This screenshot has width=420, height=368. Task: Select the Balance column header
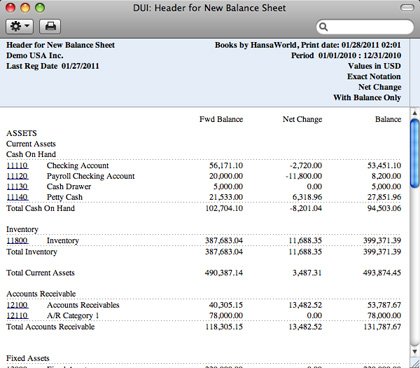388,119
